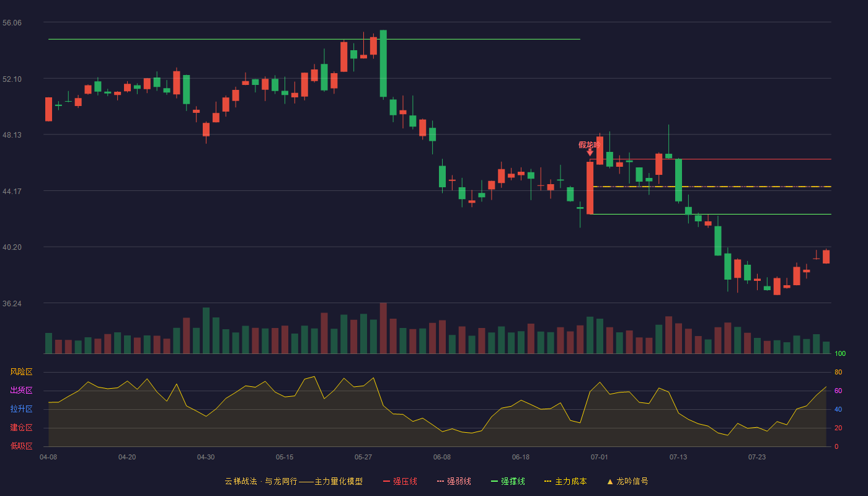Click the purple 60 indicator scale value
Viewport: 868px width, 496px height.
click(x=838, y=391)
